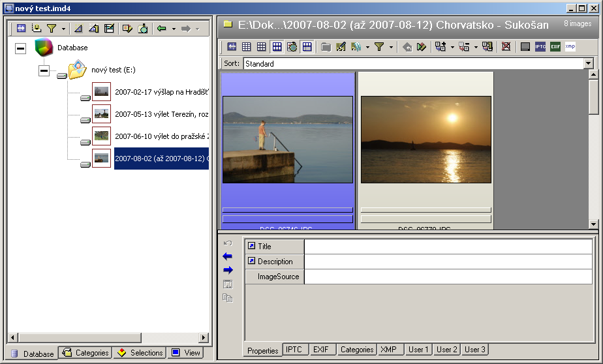The image size is (603, 364).
Task: Select the boy on pier thumbnail
Action: point(288,140)
